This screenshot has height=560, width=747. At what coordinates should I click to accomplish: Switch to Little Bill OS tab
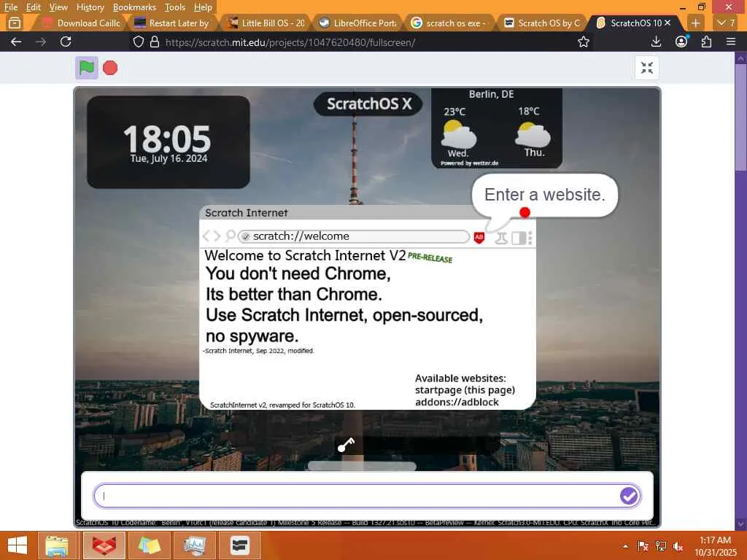tap(266, 23)
